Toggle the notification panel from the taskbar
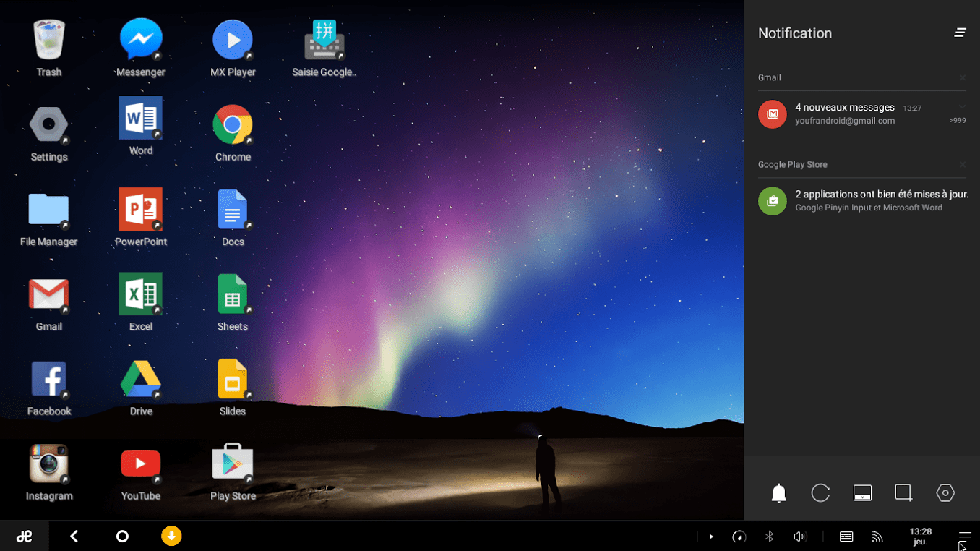The width and height of the screenshot is (980, 551). pyautogui.click(x=965, y=537)
